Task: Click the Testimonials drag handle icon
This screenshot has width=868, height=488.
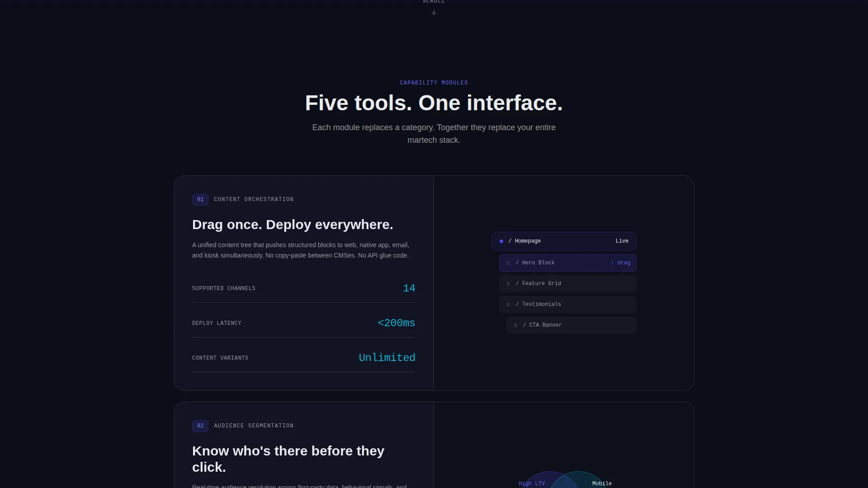Action: pos(508,305)
